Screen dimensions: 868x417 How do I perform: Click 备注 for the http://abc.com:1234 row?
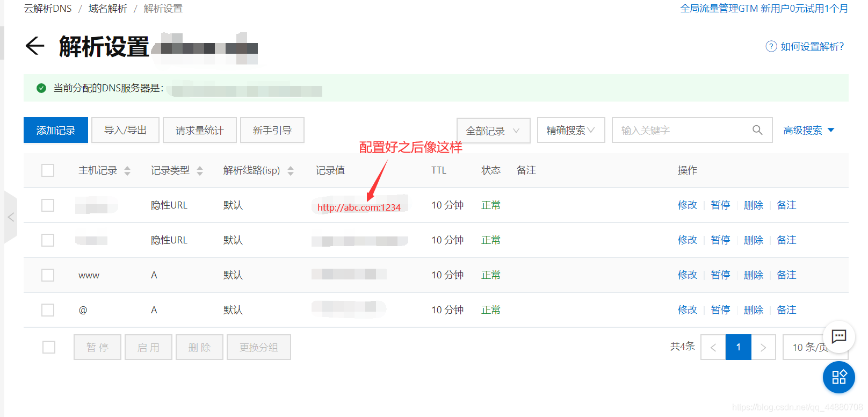coord(786,205)
